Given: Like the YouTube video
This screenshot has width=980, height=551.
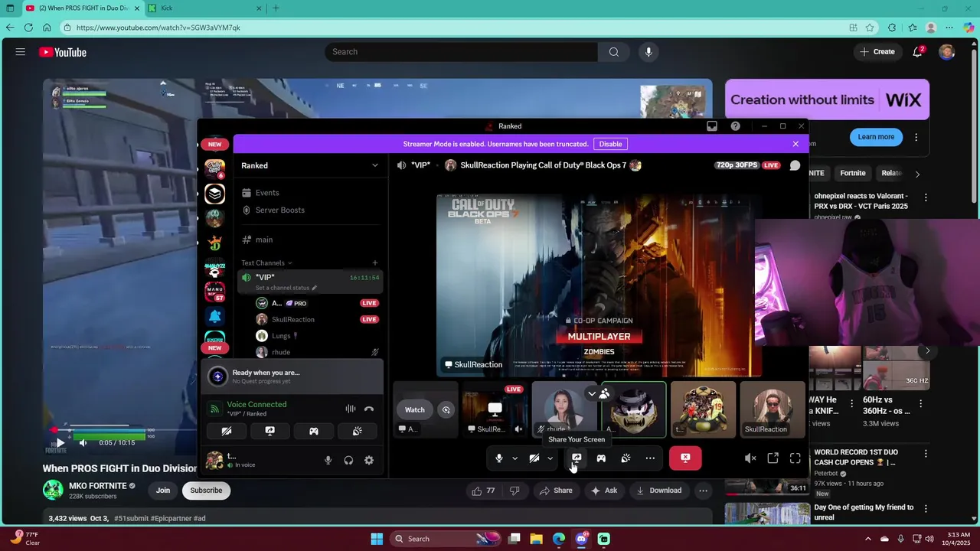Looking at the screenshot, I should (x=483, y=491).
